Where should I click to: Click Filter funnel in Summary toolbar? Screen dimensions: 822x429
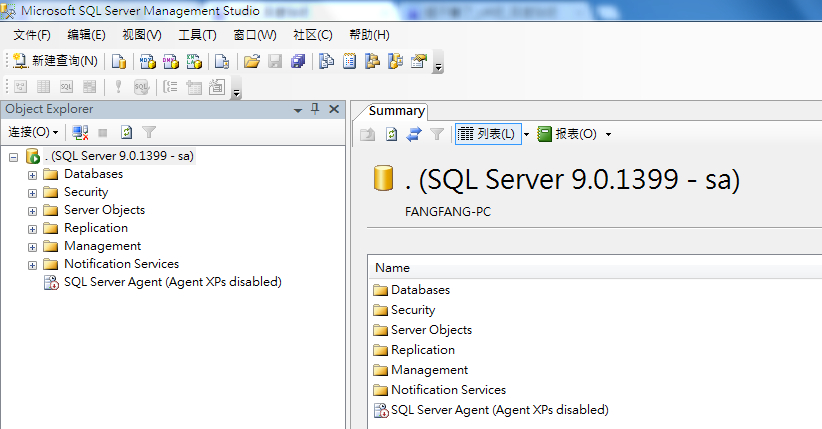437,134
